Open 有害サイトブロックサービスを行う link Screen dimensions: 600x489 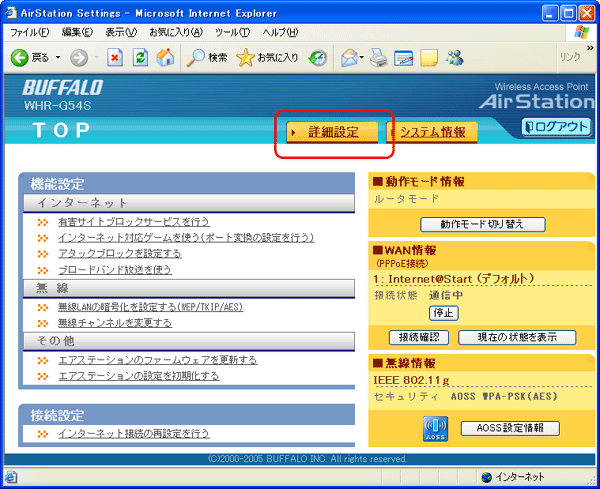pos(134,222)
